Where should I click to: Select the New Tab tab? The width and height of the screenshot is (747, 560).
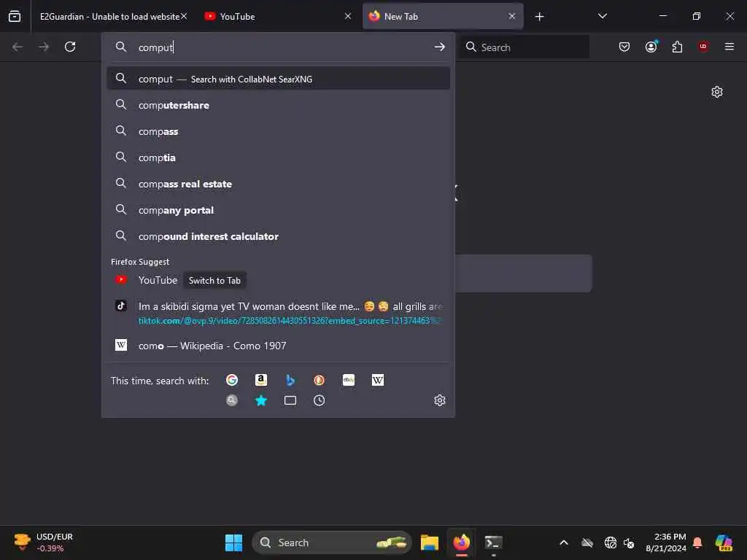coord(442,16)
